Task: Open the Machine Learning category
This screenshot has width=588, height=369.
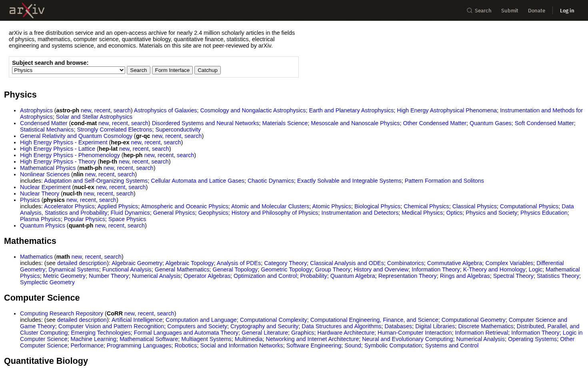Action: click(x=93, y=339)
